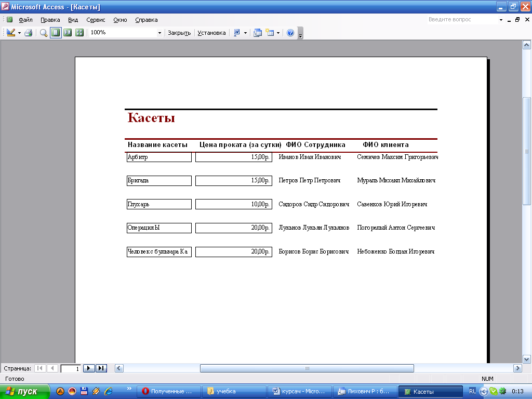Go to next page navigation button
This screenshot has height=399, width=532.
pyautogui.click(x=88, y=368)
